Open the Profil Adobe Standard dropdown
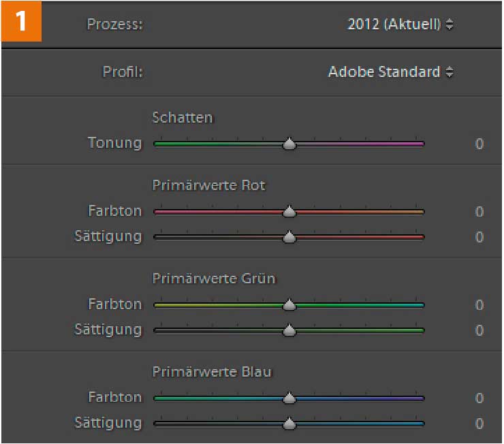Viewport: 504px width, 444px height. (391, 72)
